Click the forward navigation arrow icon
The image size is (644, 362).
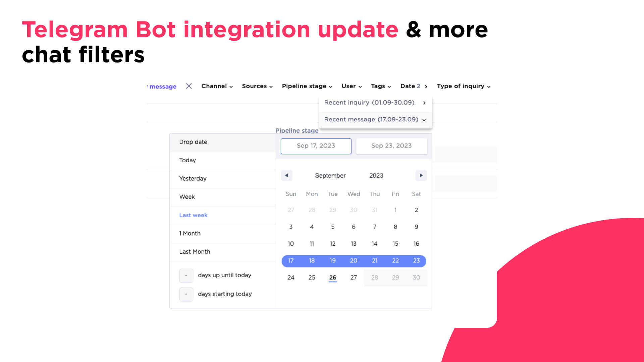pyautogui.click(x=421, y=176)
